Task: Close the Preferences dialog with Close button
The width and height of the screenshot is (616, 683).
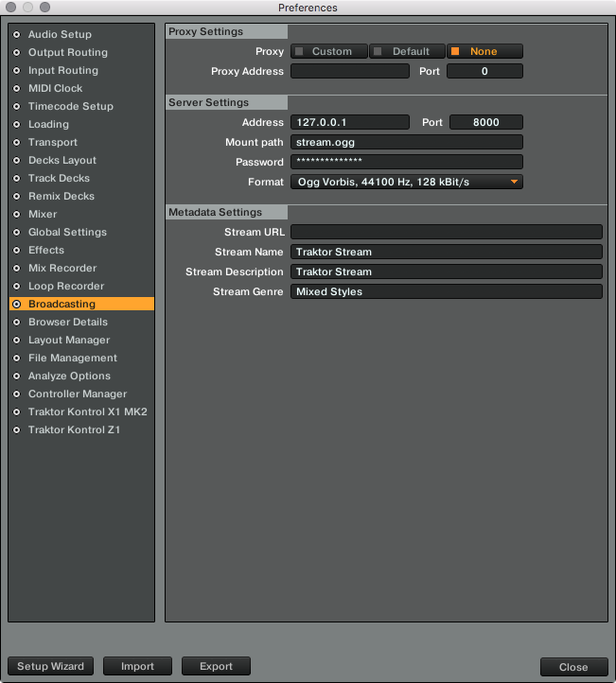Action: [x=573, y=667]
